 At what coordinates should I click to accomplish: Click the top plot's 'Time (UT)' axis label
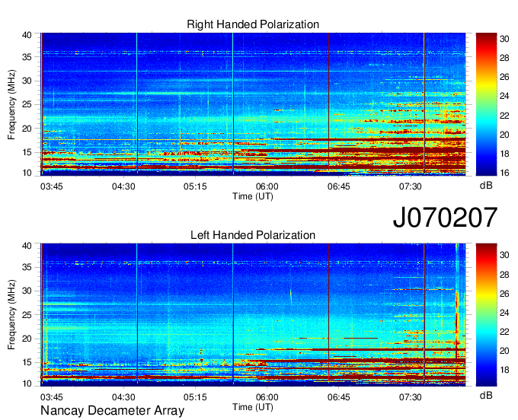pyautogui.click(x=253, y=196)
